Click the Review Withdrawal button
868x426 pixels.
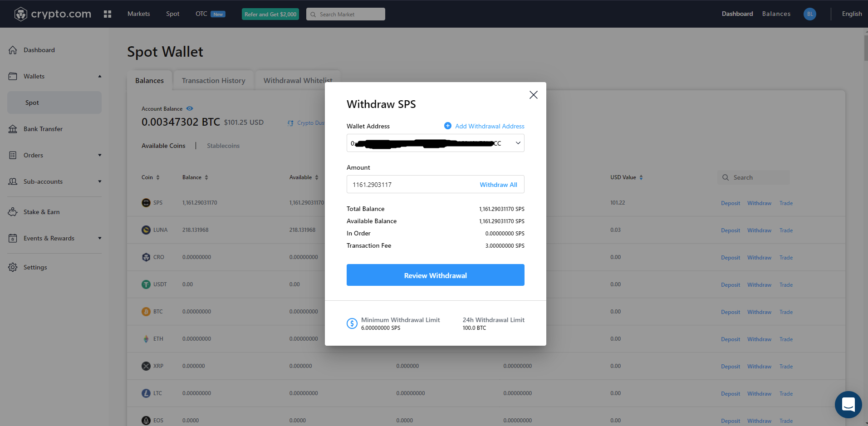pos(435,275)
